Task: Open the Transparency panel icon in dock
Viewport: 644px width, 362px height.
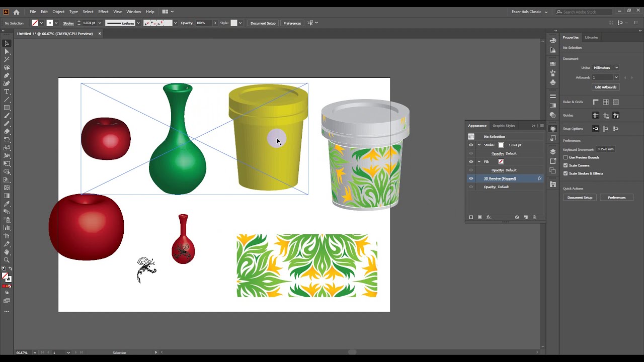Action: point(553,115)
